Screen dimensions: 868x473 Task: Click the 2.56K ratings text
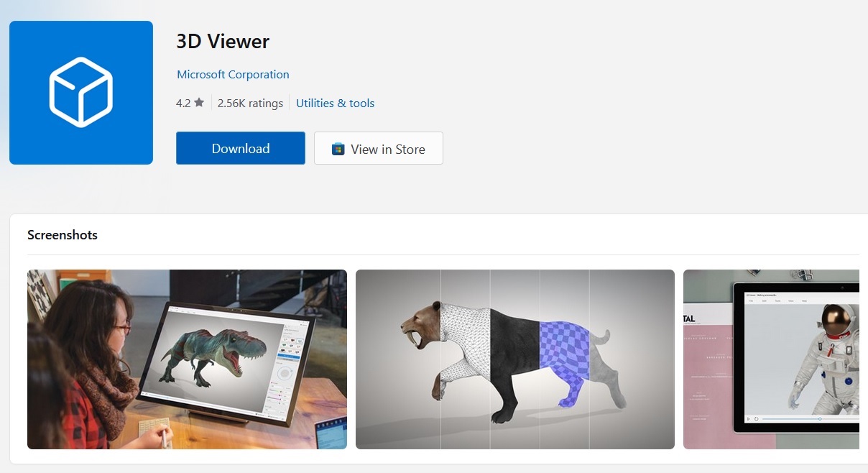pos(250,103)
